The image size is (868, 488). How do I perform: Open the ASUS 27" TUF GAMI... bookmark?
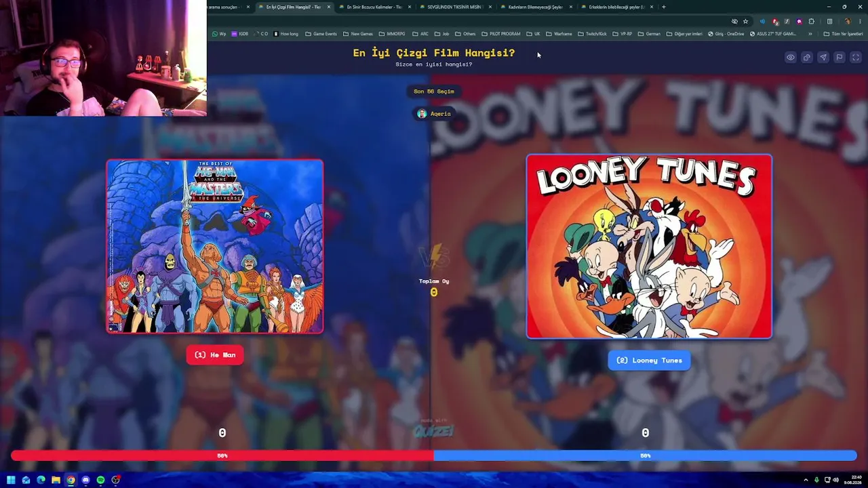pyautogui.click(x=773, y=34)
